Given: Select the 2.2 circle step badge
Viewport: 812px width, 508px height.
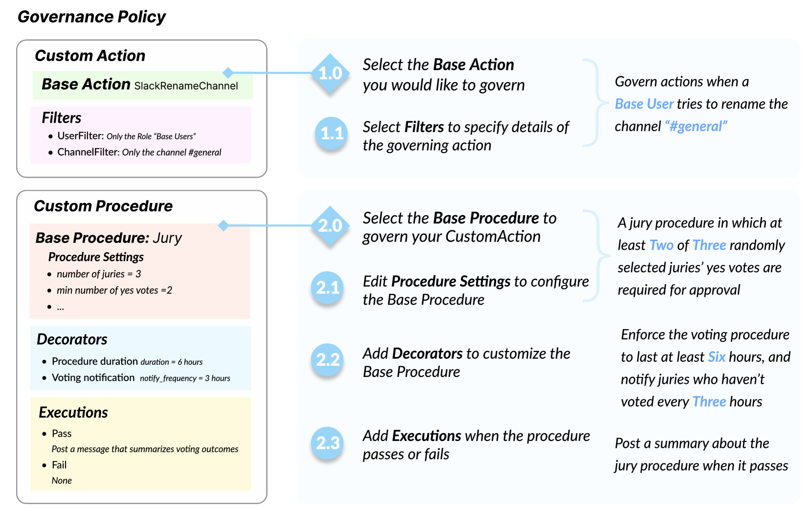Looking at the screenshot, I should point(328,360).
